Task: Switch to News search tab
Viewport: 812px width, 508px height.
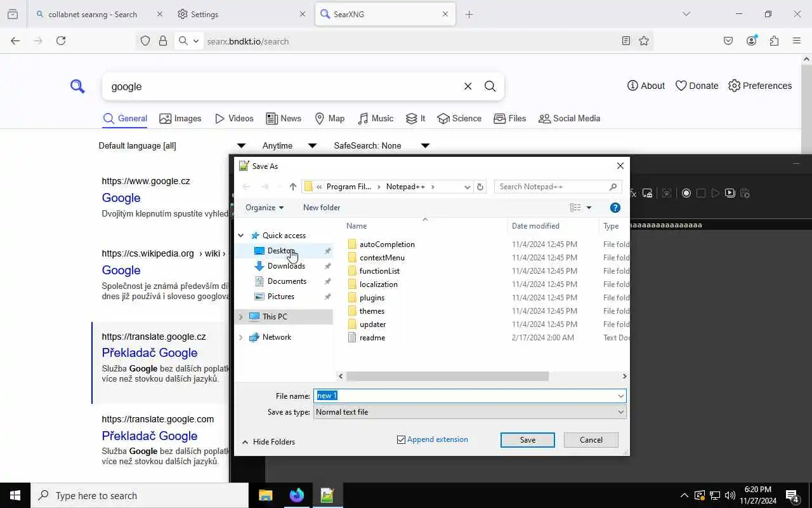Action: [284, 119]
